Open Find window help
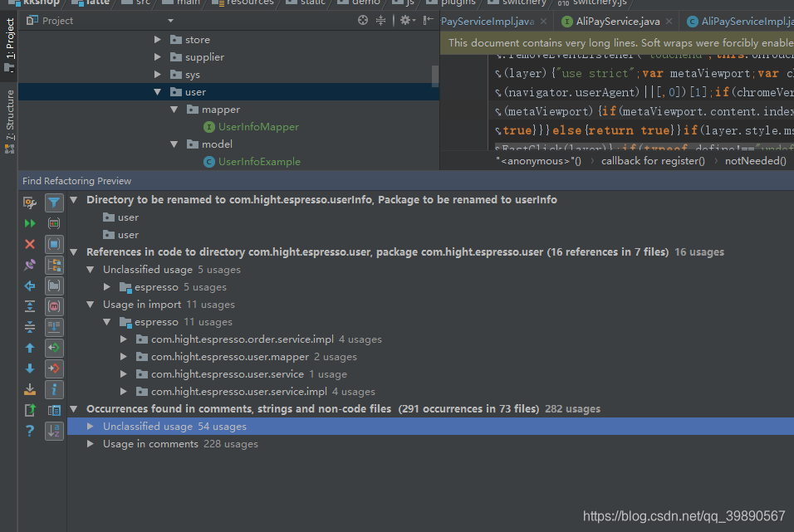The height and width of the screenshot is (532, 794). 30,431
